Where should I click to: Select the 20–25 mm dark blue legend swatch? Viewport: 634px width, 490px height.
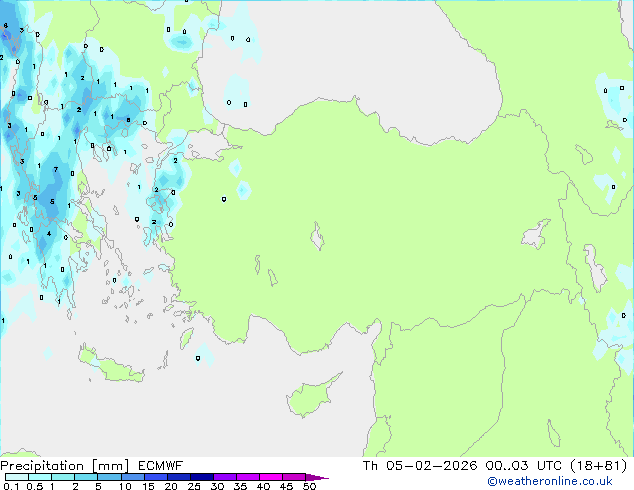pyautogui.click(x=182, y=477)
